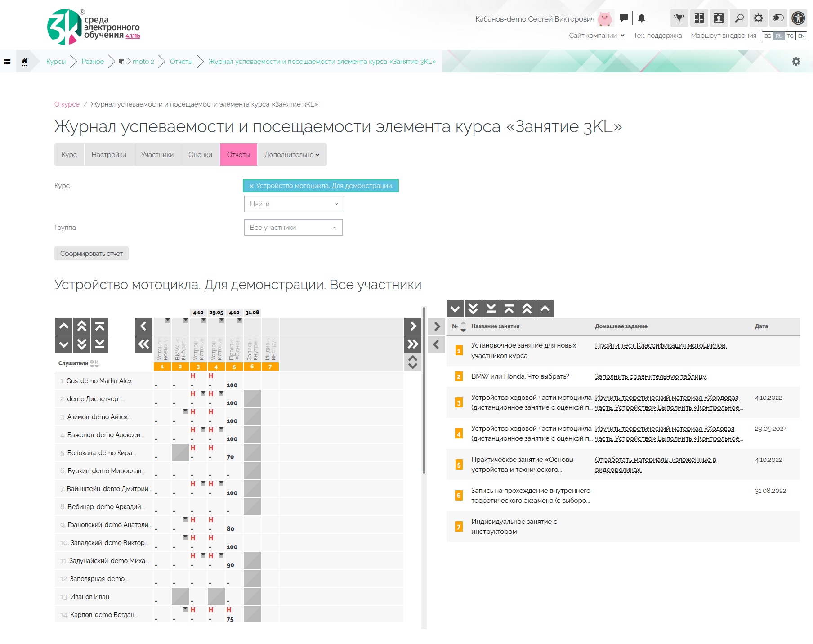Click the Сформировать отчет button
This screenshot has height=644, width=813.
pos(91,254)
